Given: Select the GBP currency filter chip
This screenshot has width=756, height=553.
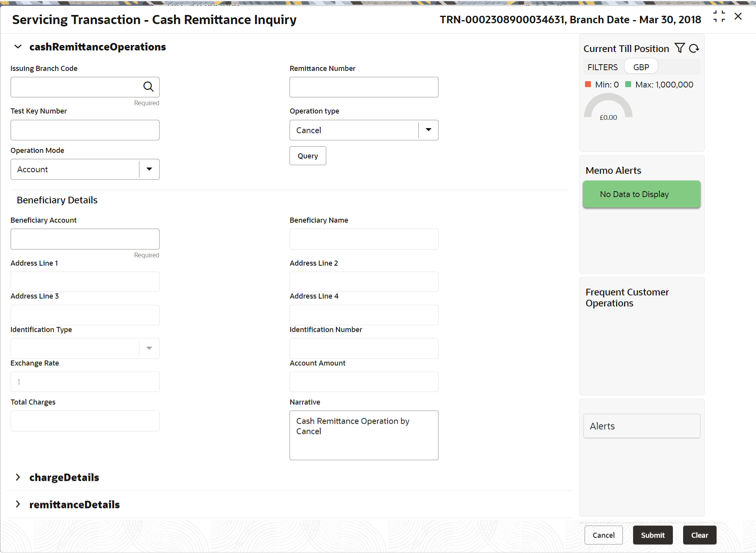Looking at the screenshot, I should 641,67.
